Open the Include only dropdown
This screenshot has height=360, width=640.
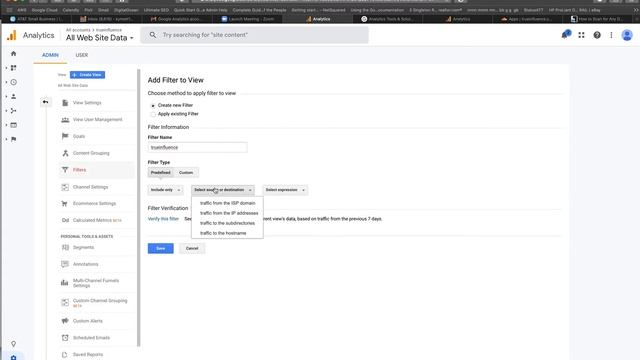click(165, 190)
